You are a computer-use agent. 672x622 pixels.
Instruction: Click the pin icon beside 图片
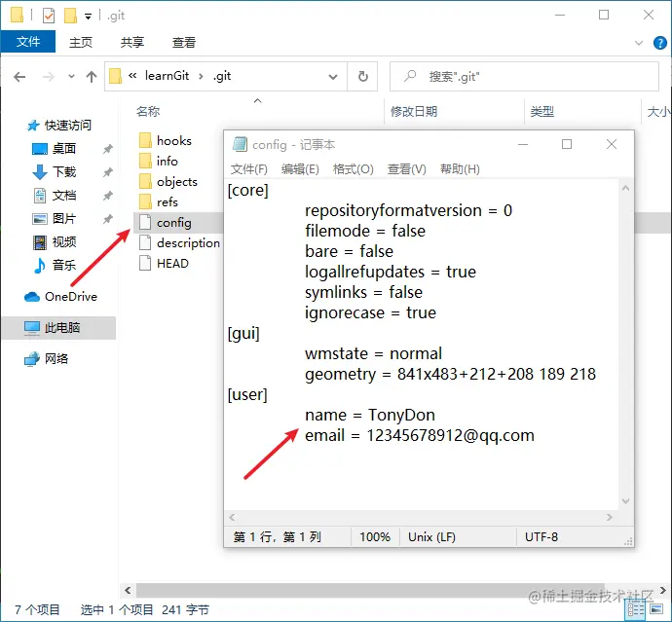tap(107, 219)
